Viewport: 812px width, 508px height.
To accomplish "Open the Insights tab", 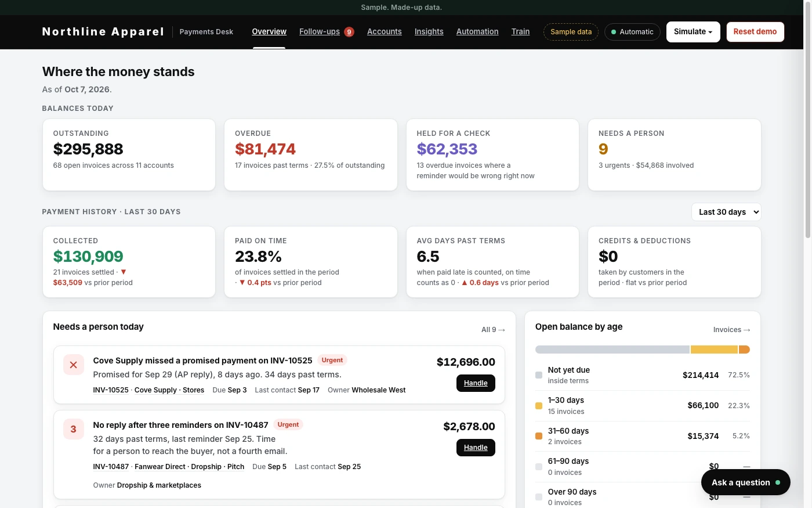I will coord(429,31).
